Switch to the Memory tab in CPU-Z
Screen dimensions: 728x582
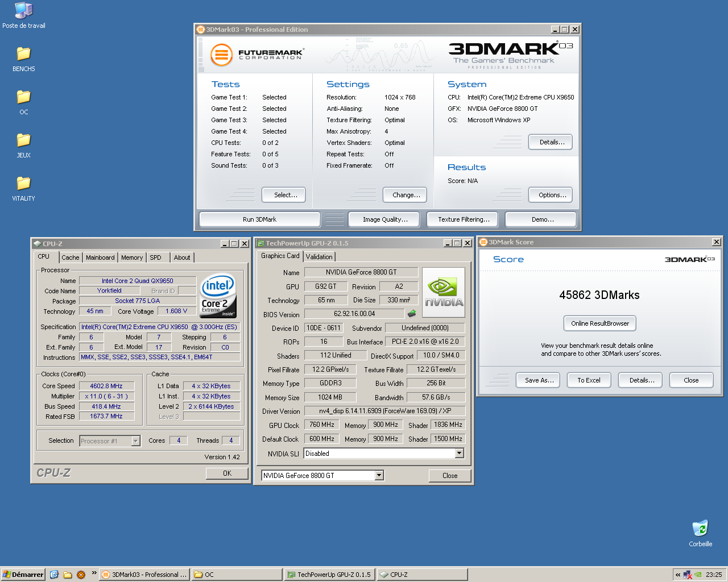pos(132,257)
